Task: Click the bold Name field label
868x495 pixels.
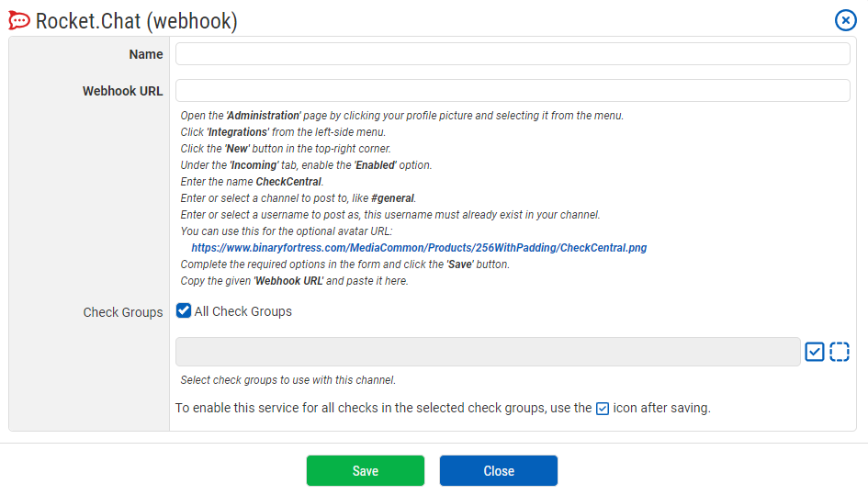Action: (146, 54)
